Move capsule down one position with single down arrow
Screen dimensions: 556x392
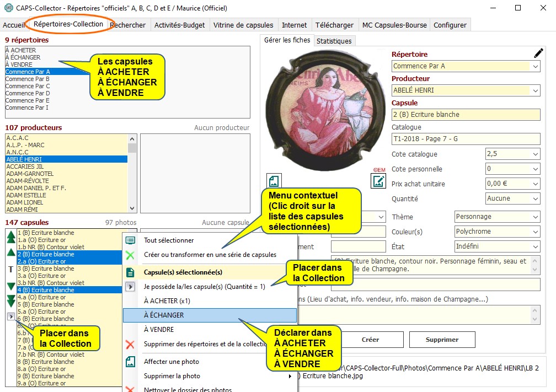pyautogui.click(x=11, y=286)
